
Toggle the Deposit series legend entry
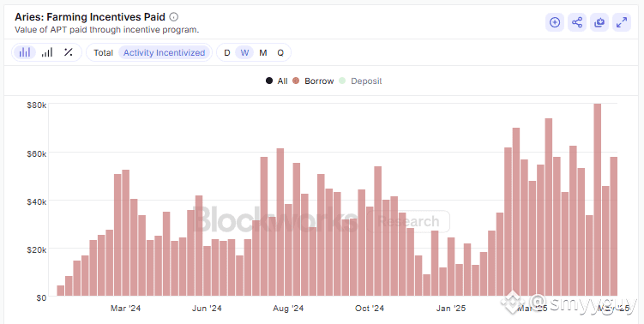(360, 81)
